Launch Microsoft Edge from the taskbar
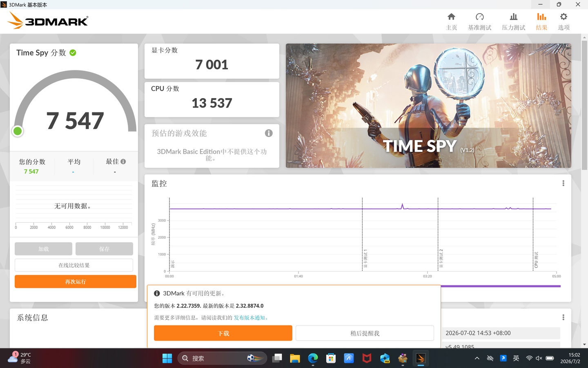588x368 pixels. point(313,358)
